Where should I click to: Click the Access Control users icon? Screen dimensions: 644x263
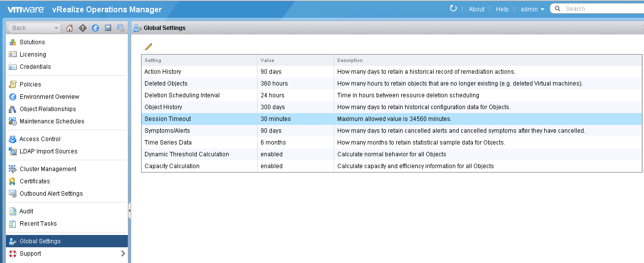(13, 139)
